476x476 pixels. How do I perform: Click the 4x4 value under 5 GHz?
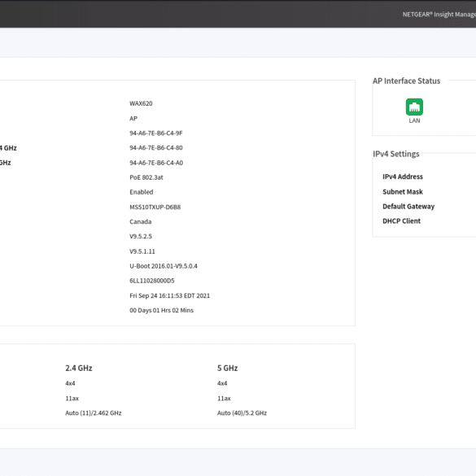pos(222,383)
